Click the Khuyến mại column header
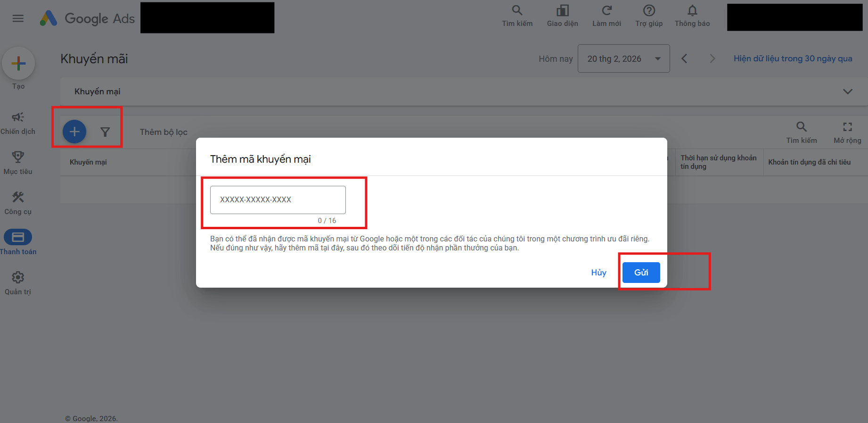The width and height of the screenshot is (868, 423). pos(88,162)
